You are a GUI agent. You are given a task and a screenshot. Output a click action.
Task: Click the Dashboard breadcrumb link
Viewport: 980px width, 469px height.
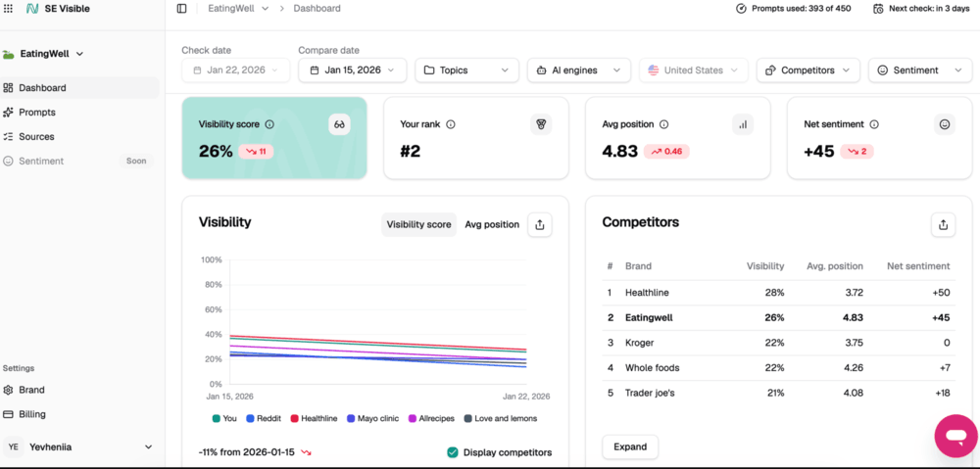(x=317, y=8)
